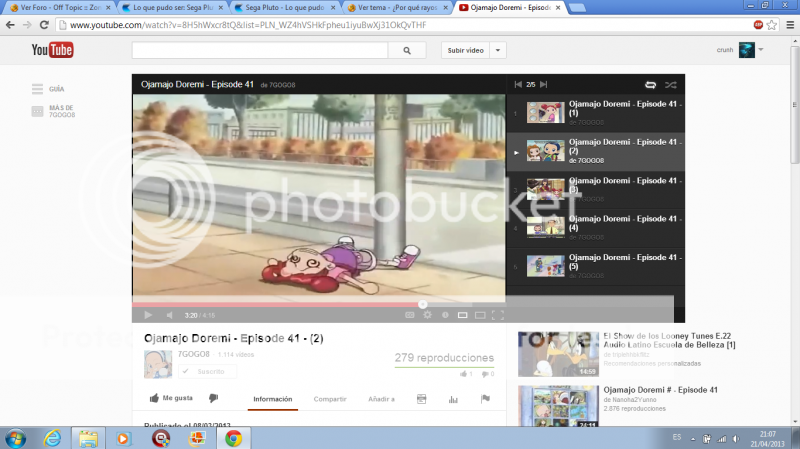Click the user profile avatar
The height and width of the screenshot is (449, 800).
pyautogui.click(x=747, y=50)
